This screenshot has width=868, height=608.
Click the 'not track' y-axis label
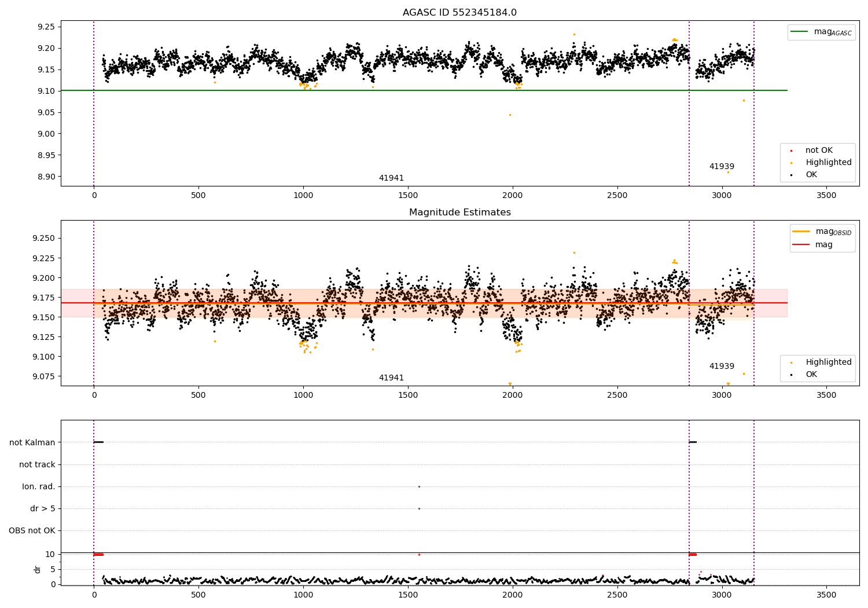(37, 465)
